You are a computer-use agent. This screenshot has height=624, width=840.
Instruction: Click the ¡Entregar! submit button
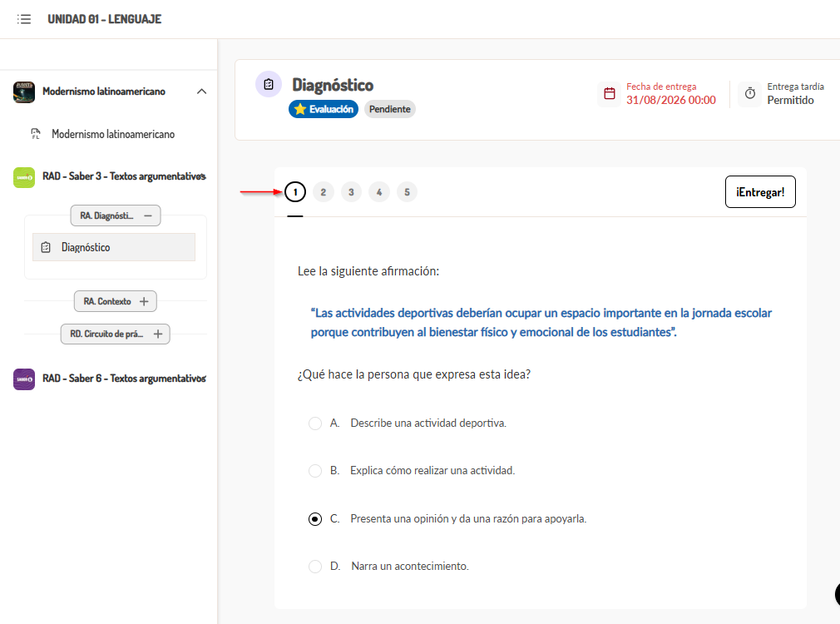point(760,192)
